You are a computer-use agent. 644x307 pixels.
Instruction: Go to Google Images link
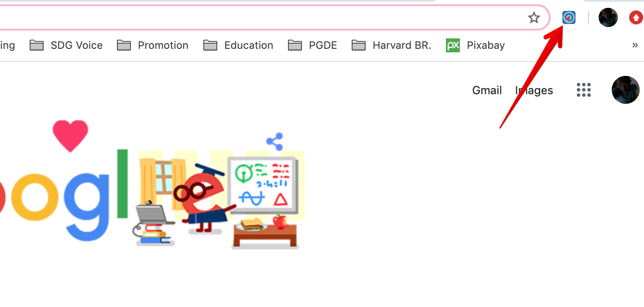pos(534,90)
